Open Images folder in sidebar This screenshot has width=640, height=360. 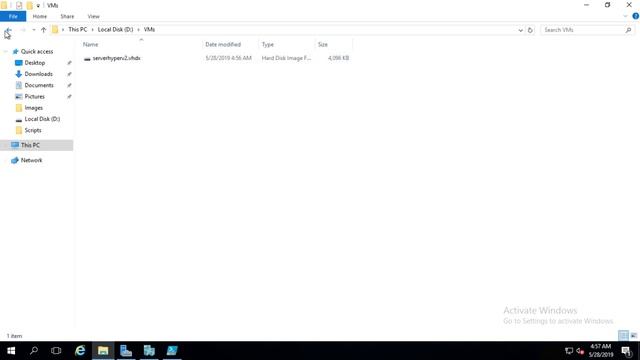[33, 108]
